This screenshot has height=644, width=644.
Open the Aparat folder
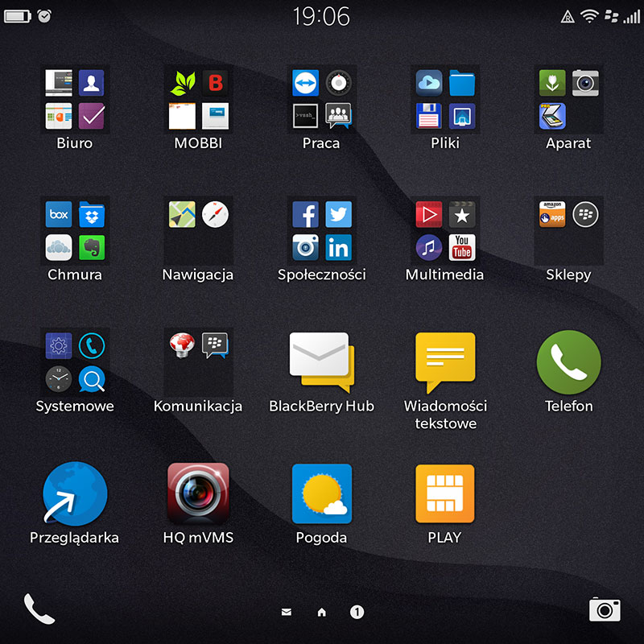point(569,99)
